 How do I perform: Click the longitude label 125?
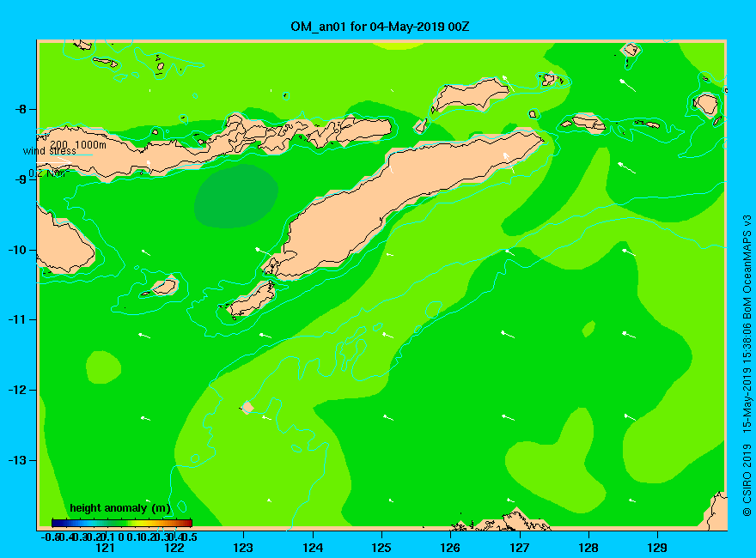(381, 548)
